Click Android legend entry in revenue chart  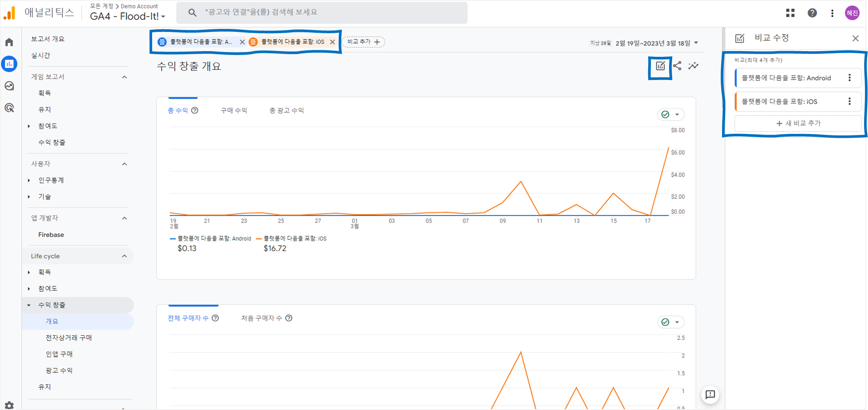[210, 239]
